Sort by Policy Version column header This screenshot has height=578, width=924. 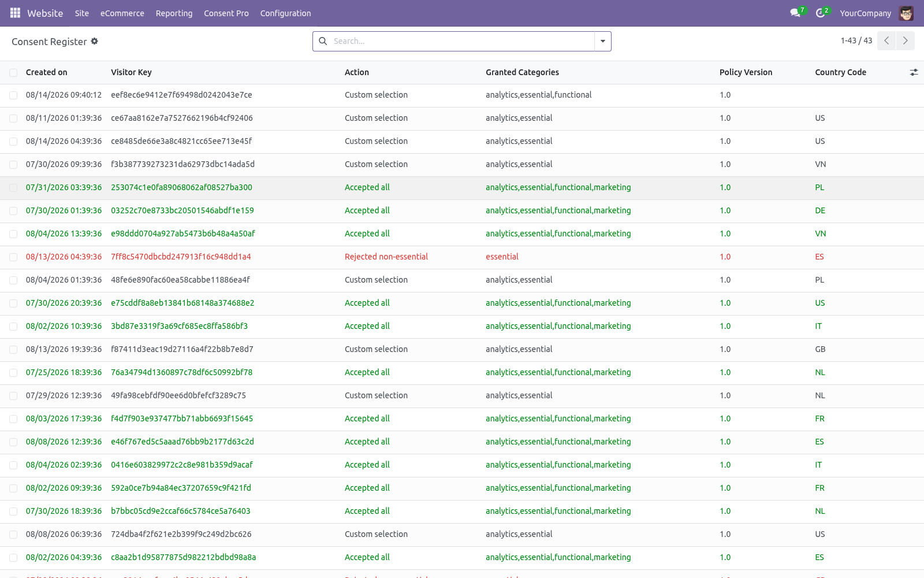pyautogui.click(x=746, y=72)
